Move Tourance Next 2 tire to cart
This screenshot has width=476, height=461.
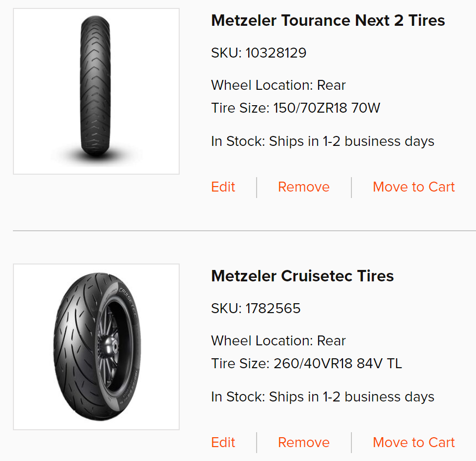(x=413, y=187)
